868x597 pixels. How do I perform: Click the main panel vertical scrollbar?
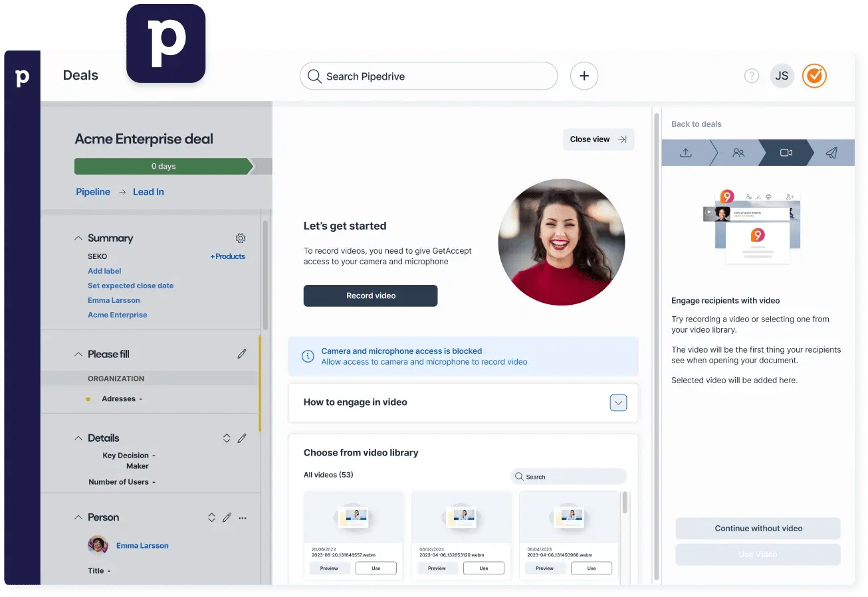pos(657,345)
